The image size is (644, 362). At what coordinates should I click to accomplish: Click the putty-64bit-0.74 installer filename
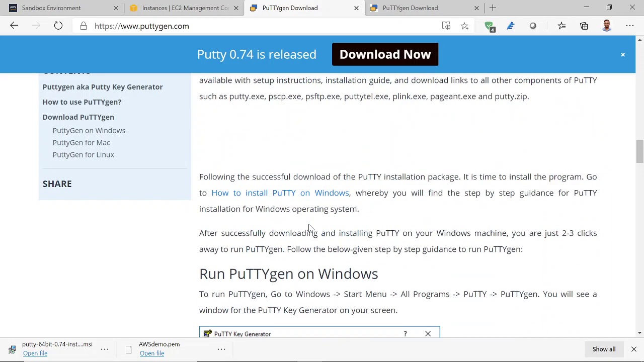(57, 344)
